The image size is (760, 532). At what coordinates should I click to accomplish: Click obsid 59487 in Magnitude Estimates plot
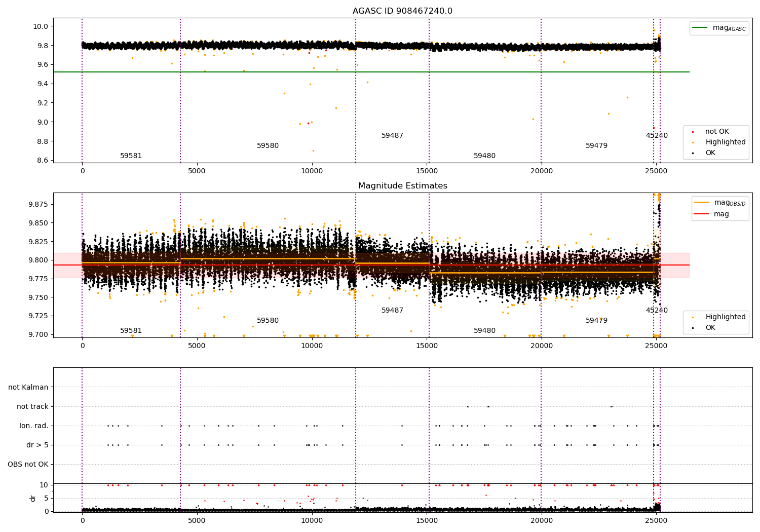tap(392, 311)
